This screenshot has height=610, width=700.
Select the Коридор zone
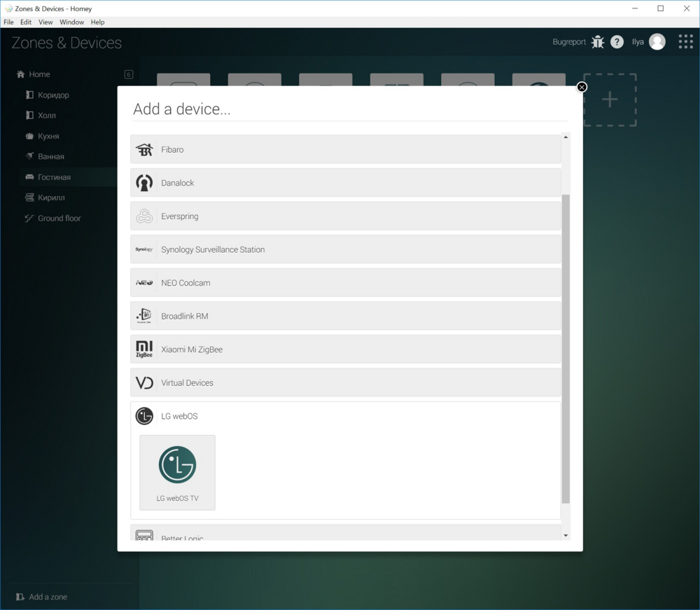pyautogui.click(x=53, y=95)
